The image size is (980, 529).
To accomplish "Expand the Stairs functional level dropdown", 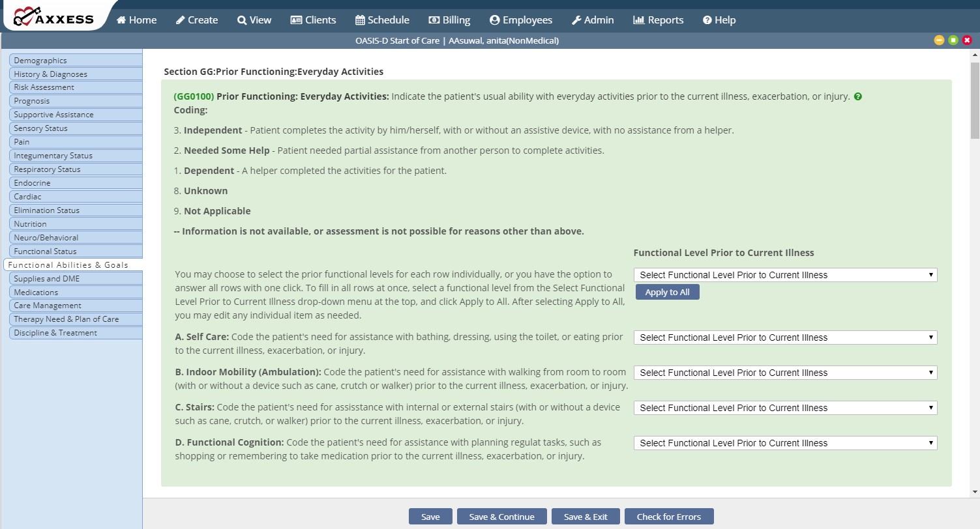I will 785,408.
